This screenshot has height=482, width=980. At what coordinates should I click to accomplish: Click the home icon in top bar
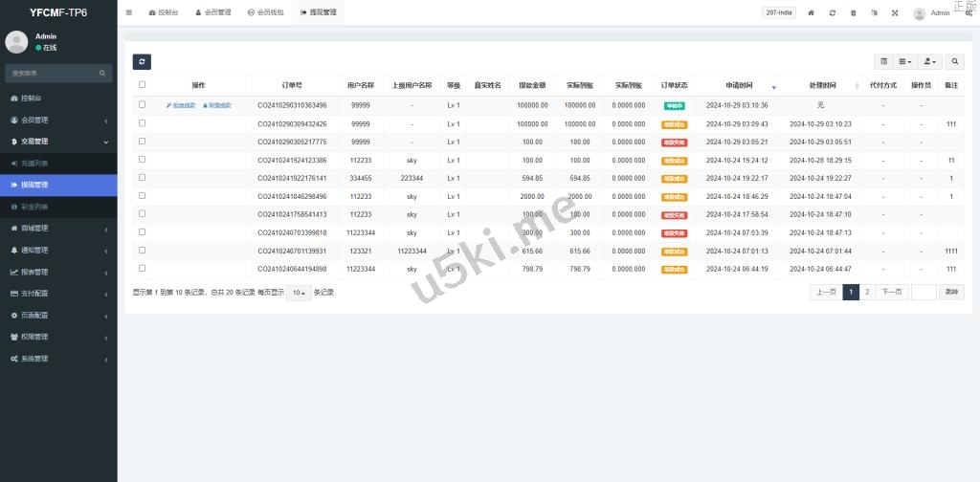812,13
